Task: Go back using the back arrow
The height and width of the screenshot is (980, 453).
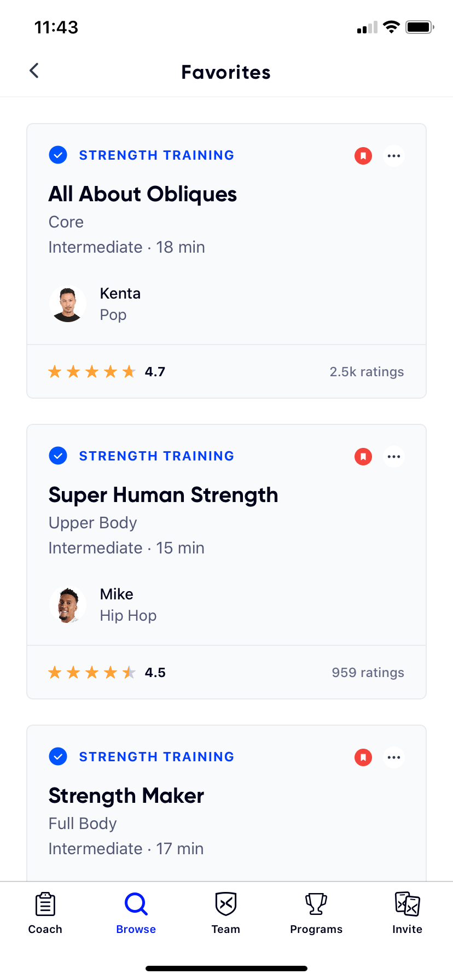Action: pyautogui.click(x=34, y=71)
